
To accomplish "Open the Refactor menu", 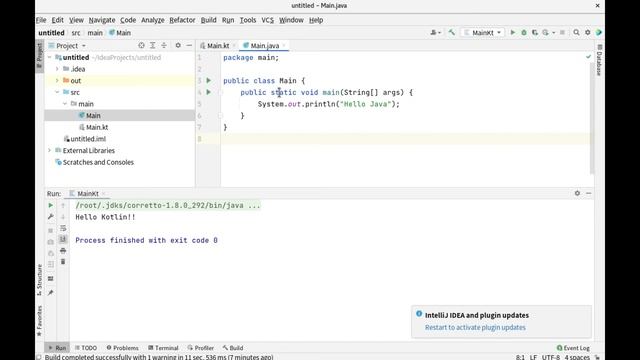I will (182, 20).
